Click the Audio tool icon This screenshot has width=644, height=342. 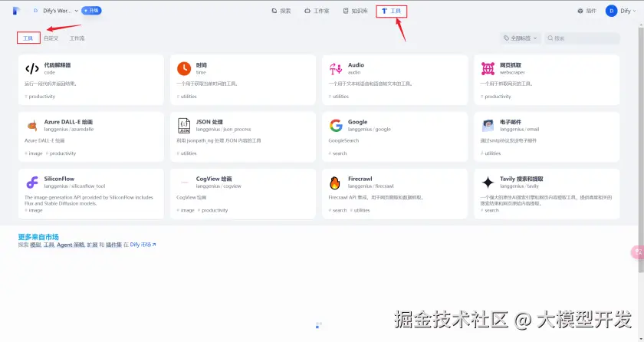pos(336,68)
